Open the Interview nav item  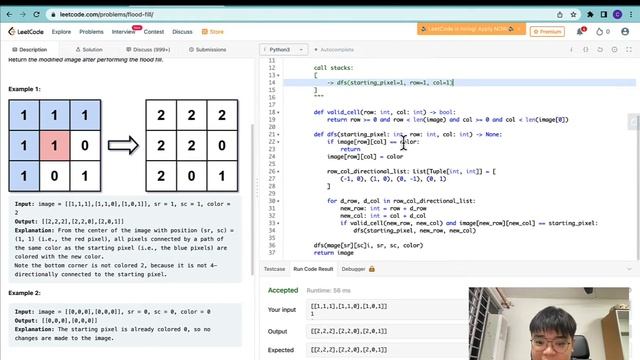coord(123,32)
